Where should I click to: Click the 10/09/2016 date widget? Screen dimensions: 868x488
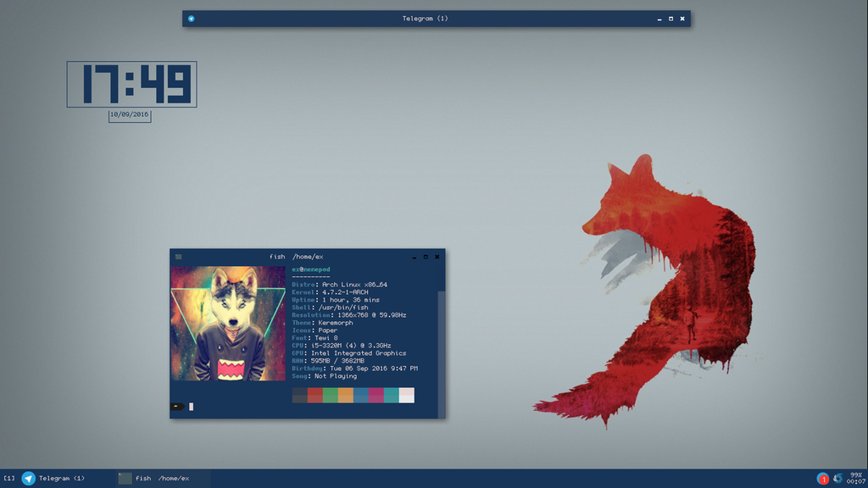[130, 115]
